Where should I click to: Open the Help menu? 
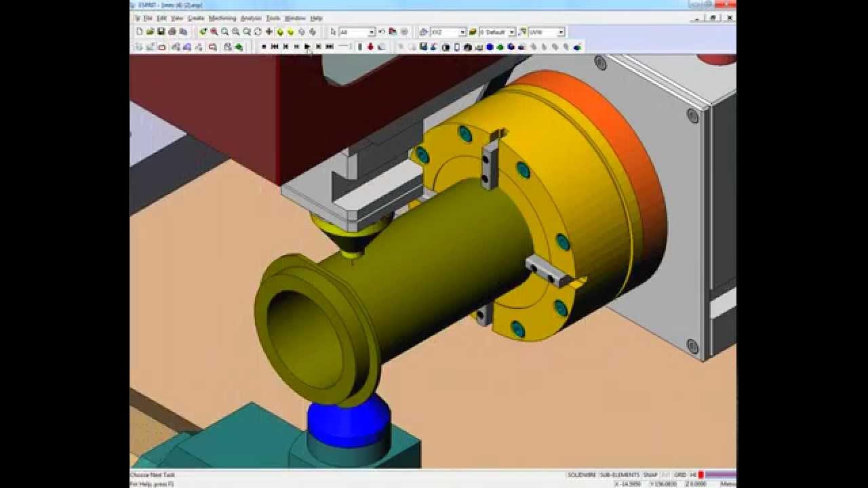(x=316, y=18)
